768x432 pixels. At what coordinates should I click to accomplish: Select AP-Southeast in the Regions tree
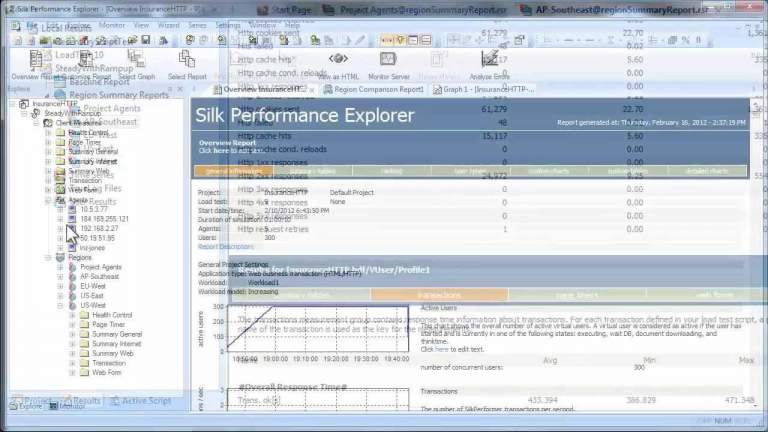tap(99, 276)
